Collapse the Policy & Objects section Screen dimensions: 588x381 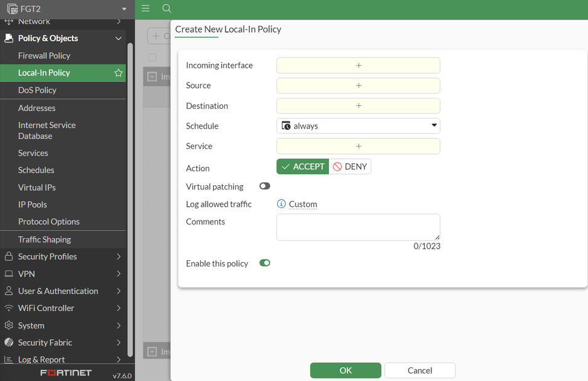coord(118,38)
